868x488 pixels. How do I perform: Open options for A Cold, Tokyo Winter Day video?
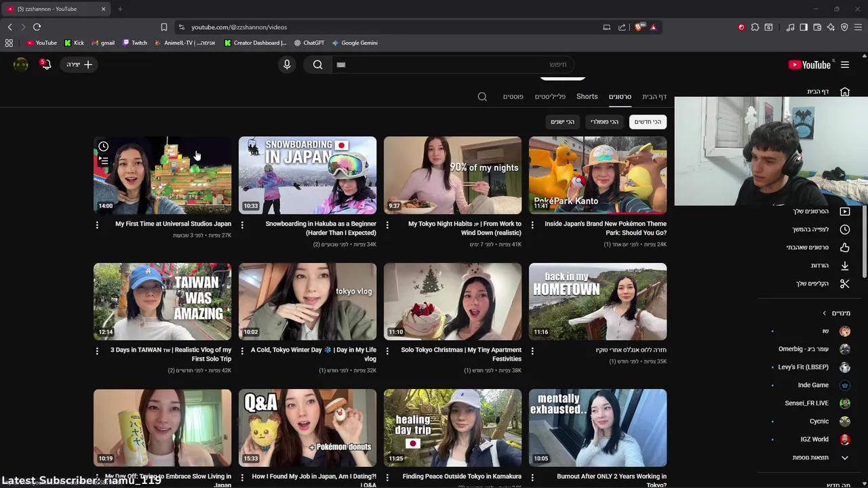(242, 351)
